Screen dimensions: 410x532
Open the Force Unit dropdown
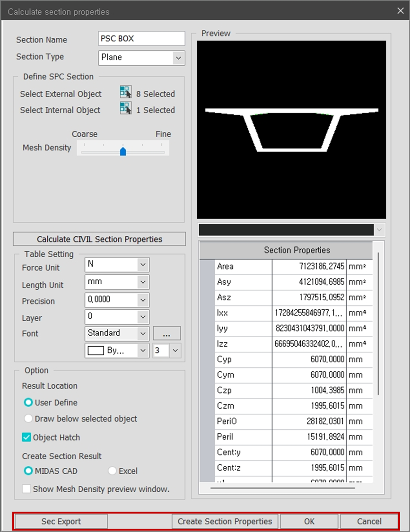[143, 265]
